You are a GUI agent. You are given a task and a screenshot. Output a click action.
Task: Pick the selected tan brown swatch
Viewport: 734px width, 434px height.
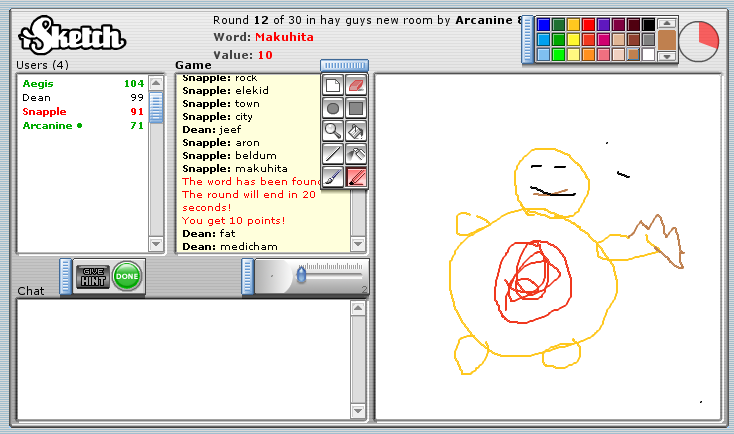click(x=633, y=55)
